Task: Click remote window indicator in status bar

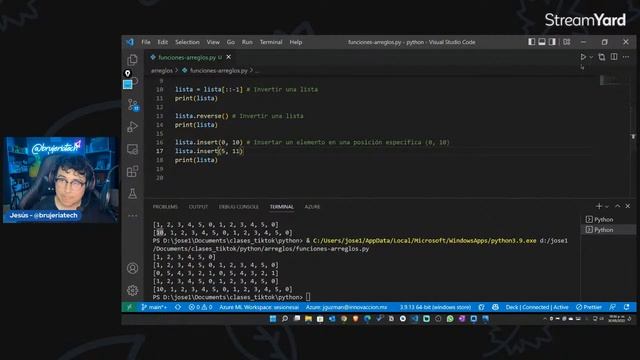Action: tap(129, 307)
